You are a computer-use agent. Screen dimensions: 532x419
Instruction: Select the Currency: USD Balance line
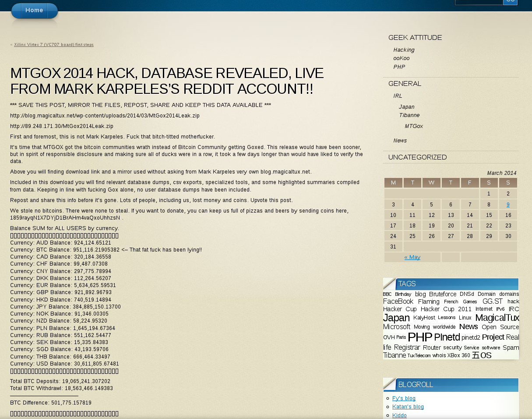click(64, 364)
